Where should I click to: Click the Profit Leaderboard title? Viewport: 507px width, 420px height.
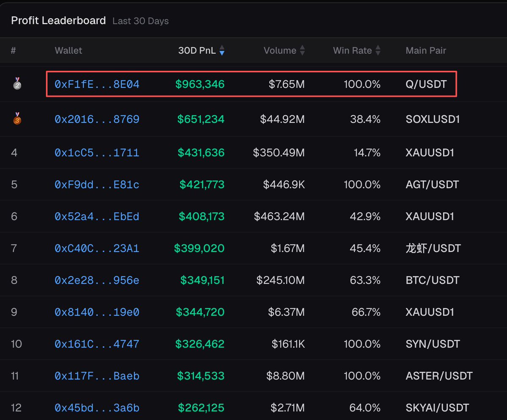coord(58,20)
